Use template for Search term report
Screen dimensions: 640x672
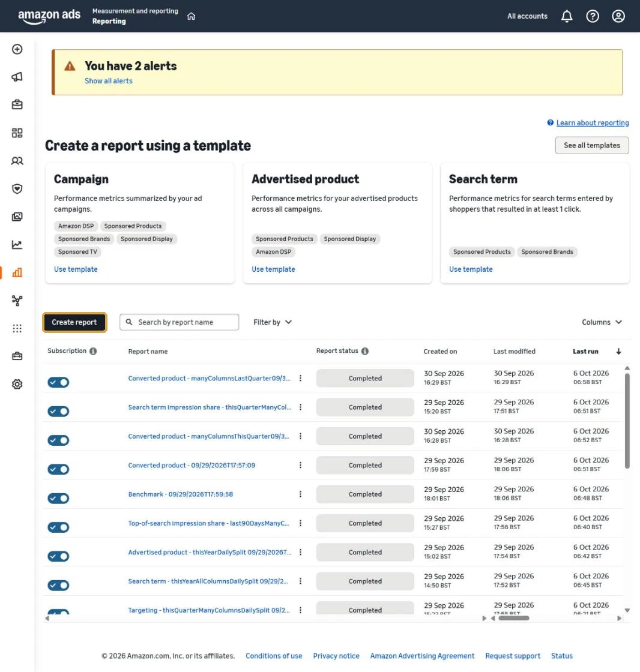click(471, 269)
